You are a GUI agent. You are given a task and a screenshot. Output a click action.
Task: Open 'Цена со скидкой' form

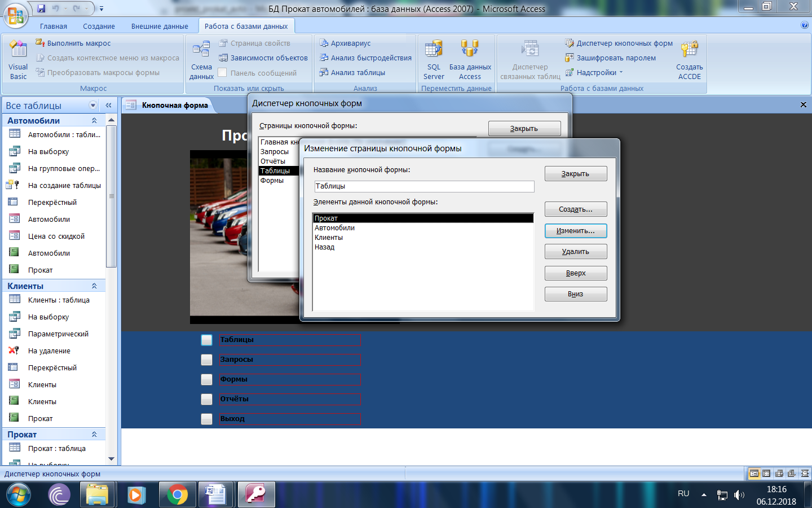55,236
